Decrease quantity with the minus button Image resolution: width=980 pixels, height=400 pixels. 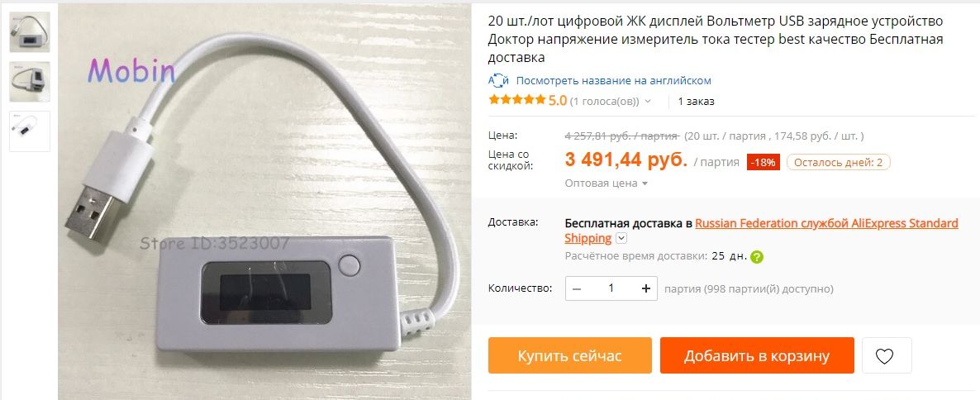tap(576, 288)
